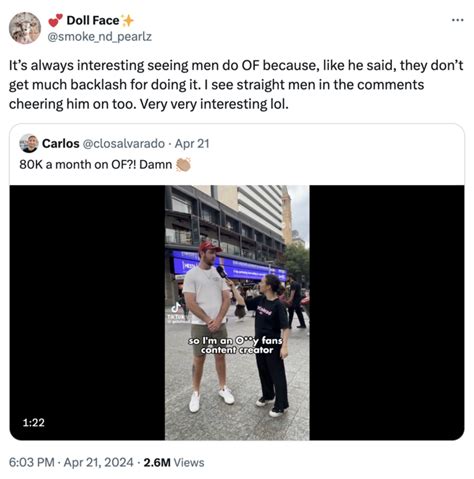Click the TikTok logo watermark in video
Viewport: 474px width, 479px height.
[x=176, y=307]
